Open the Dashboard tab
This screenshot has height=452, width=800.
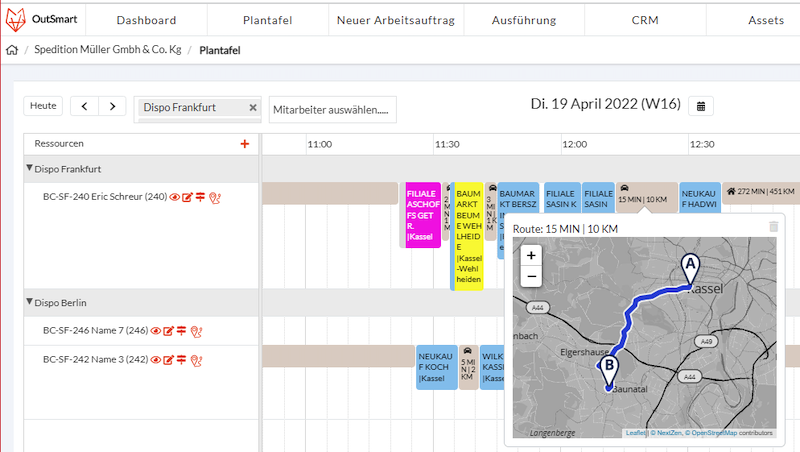pos(146,20)
